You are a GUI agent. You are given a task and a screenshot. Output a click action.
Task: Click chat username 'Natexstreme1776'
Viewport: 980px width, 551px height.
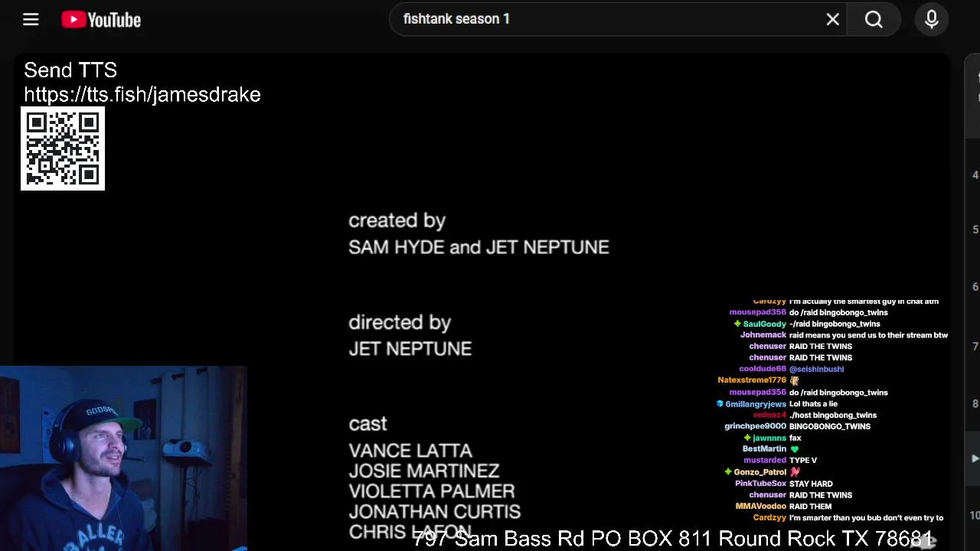pyautogui.click(x=752, y=380)
